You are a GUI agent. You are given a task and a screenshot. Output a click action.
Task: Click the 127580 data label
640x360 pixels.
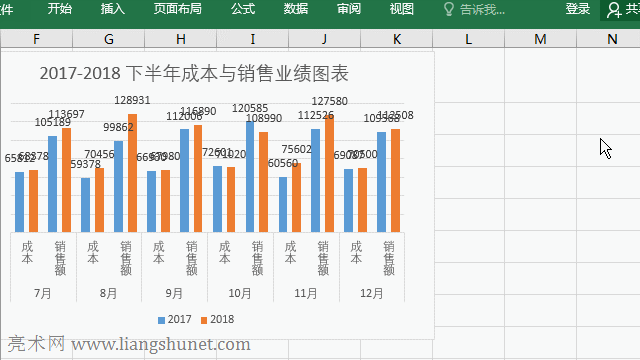click(329, 101)
